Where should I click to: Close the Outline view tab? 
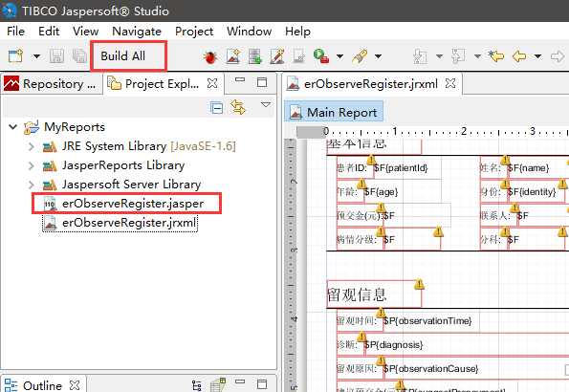[x=75, y=385]
